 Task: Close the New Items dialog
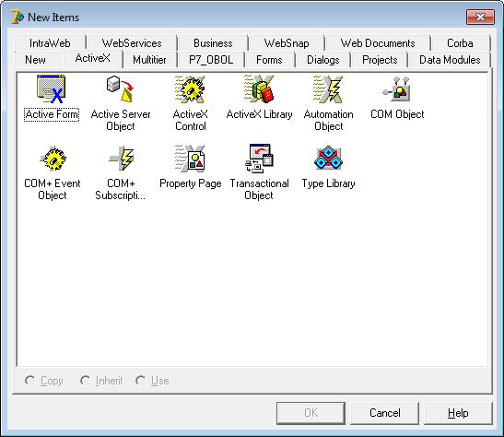pos(480,17)
